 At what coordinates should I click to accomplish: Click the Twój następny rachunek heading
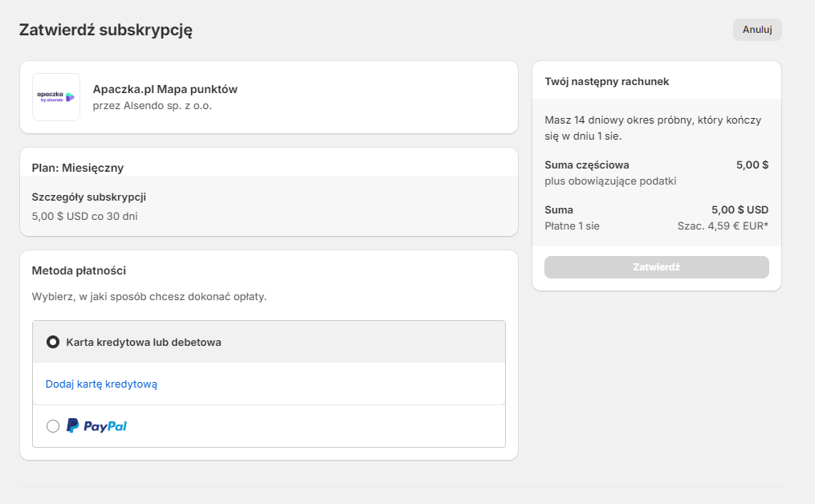606,81
